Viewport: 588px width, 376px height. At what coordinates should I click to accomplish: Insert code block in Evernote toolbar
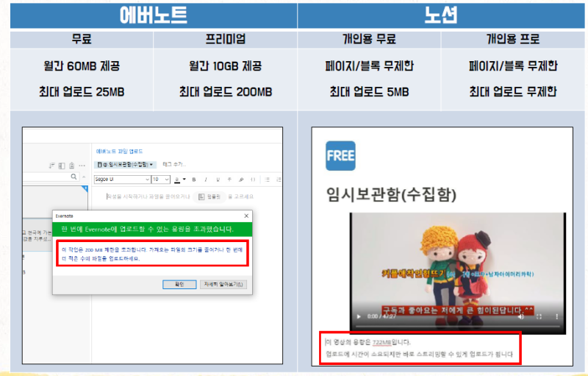253,180
